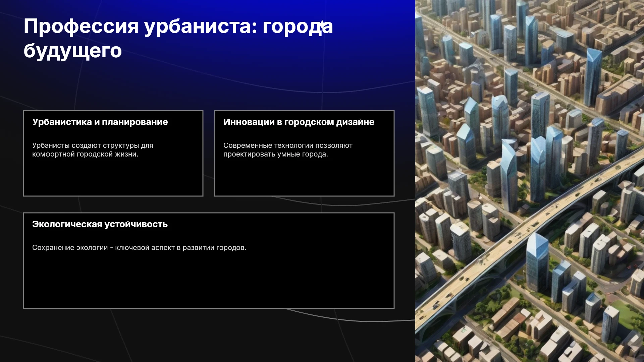644x362 pixels.
Task: Click empty area inside Урбанистика card
Action: coord(113,178)
